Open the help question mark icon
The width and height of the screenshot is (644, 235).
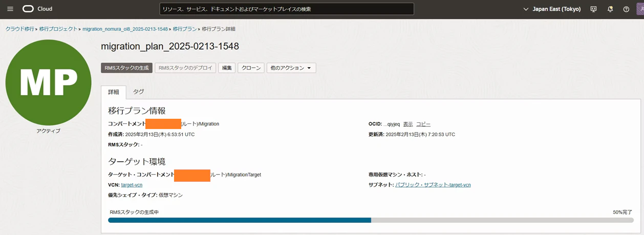point(626,9)
